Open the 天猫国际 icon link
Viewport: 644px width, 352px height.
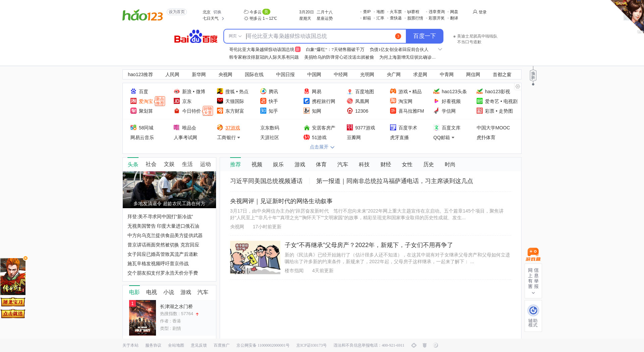(x=220, y=101)
